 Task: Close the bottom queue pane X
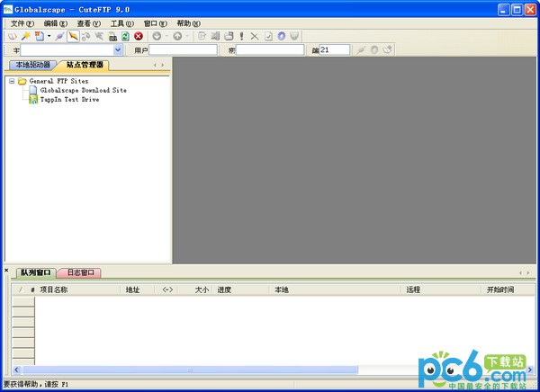click(x=6, y=271)
